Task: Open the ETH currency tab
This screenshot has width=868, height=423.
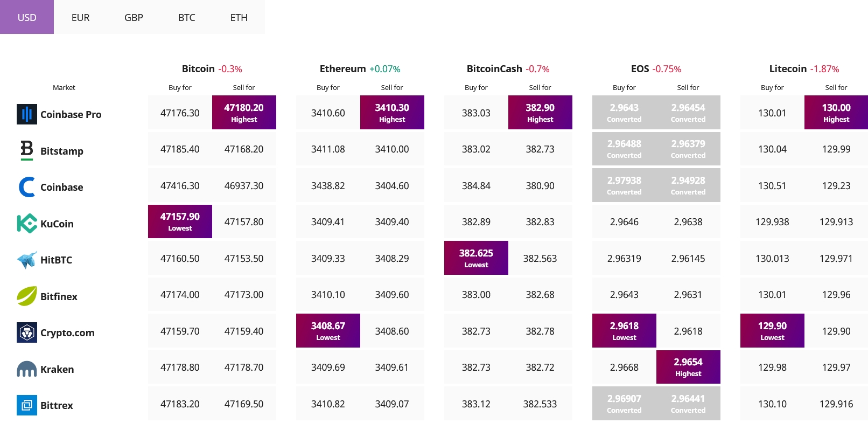Action: [x=239, y=17]
